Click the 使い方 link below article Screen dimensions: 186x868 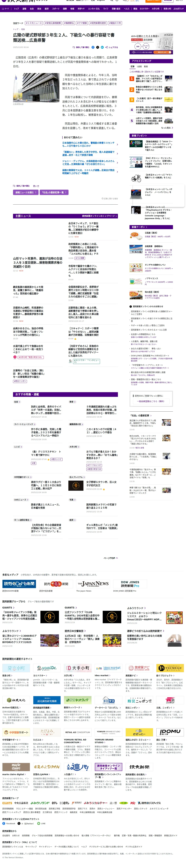(x=36, y=186)
